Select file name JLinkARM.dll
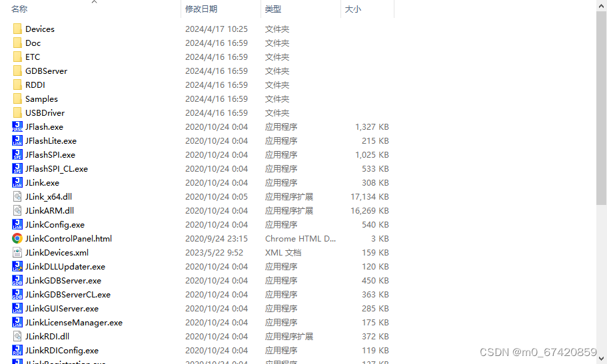This screenshot has width=607, height=364. pyautogui.click(x=49, y=211)
